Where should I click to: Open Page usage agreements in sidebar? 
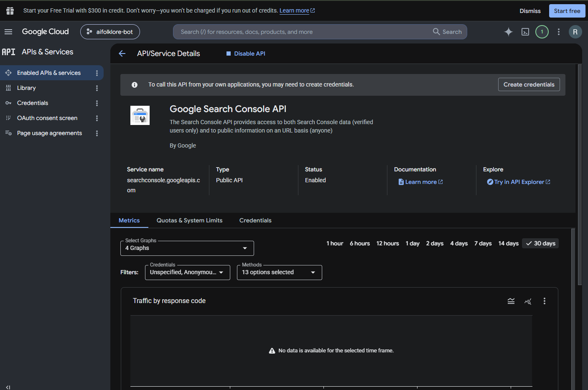pyautogui.click(x=49, y=133)
